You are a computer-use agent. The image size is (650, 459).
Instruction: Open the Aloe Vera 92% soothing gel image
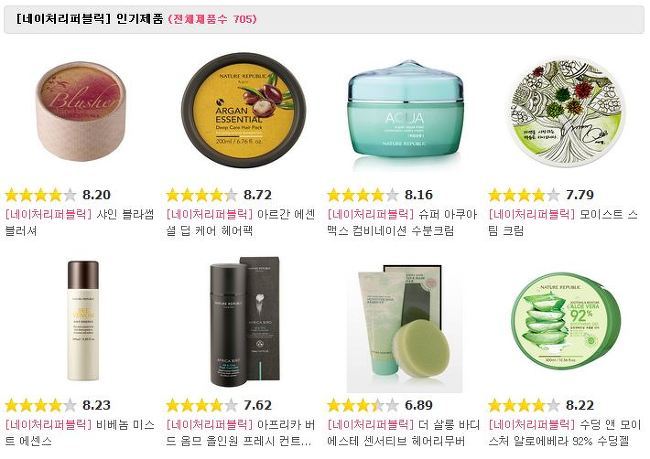(566, 321)
